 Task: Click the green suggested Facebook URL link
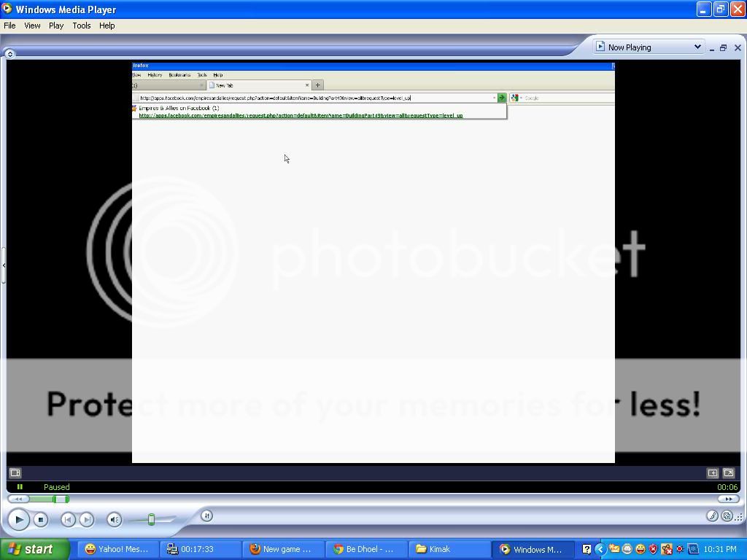tap(301, 115)
